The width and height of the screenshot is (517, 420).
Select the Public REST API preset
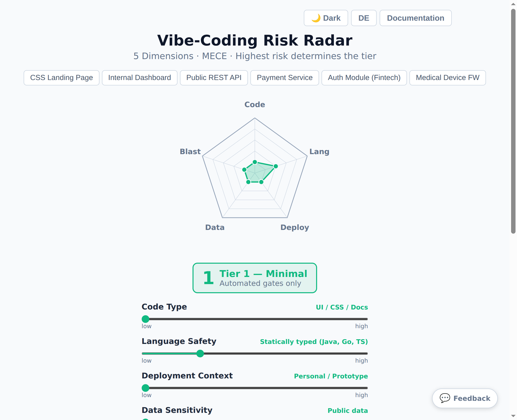[x=214, y=78]
